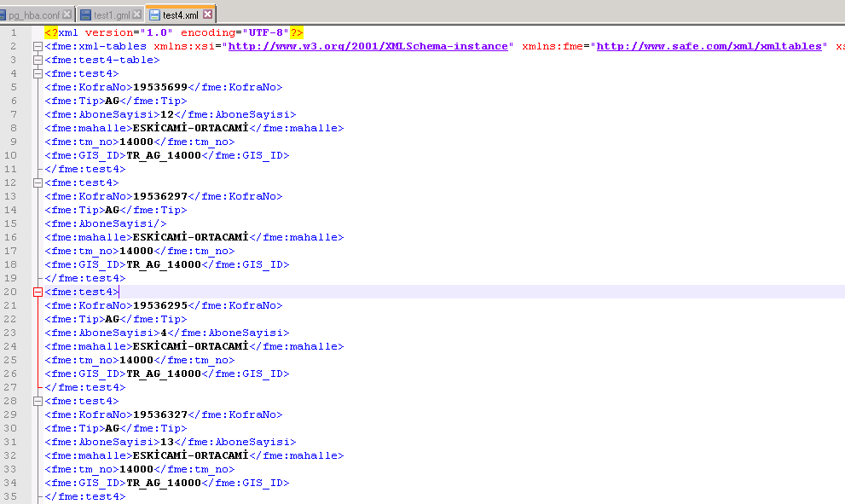Open the w3.org XMLSchema-instance link
Viewport: 845px width, 504px height.
[368, 46]
